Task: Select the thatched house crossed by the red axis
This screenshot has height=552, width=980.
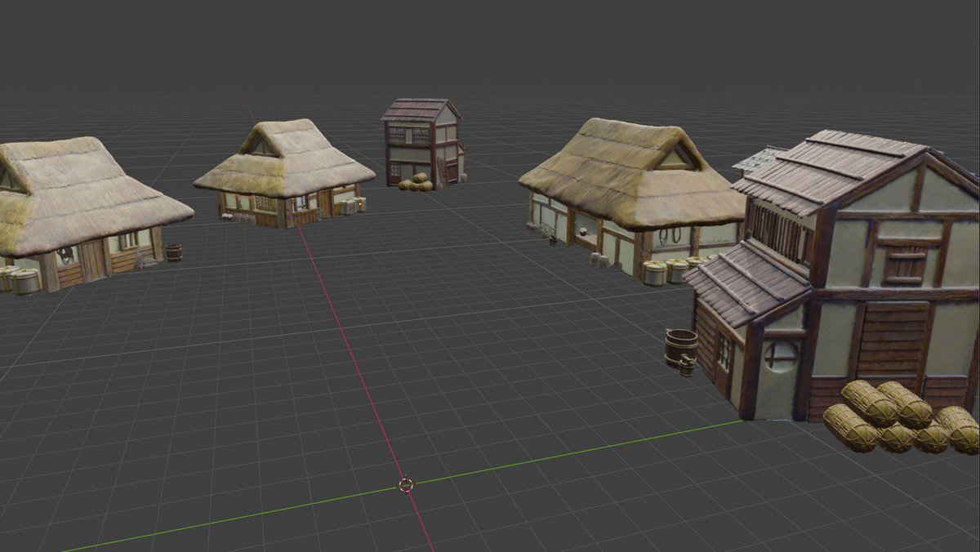Action: coord(284,173)
